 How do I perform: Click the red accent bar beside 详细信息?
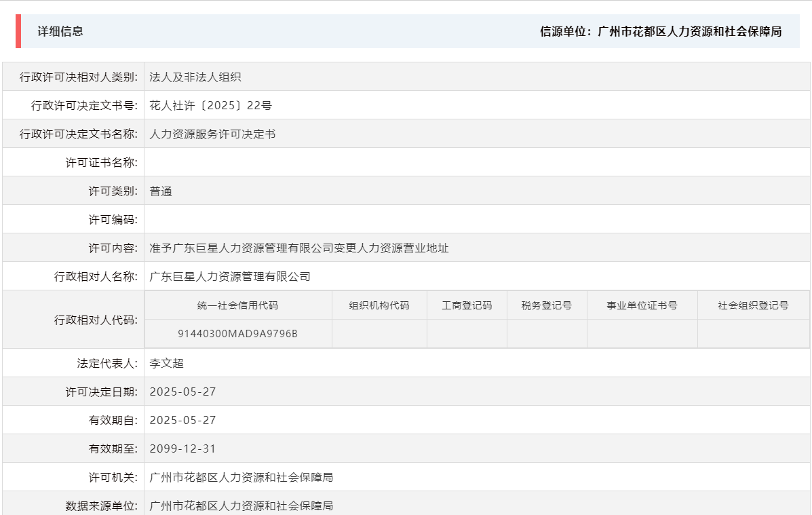point(17,31)
